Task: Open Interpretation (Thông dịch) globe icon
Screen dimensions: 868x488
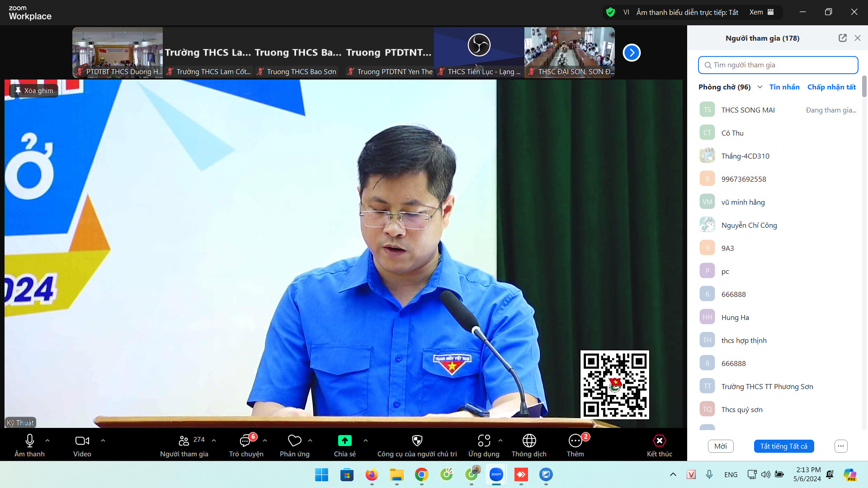Action: click(529, 441)
